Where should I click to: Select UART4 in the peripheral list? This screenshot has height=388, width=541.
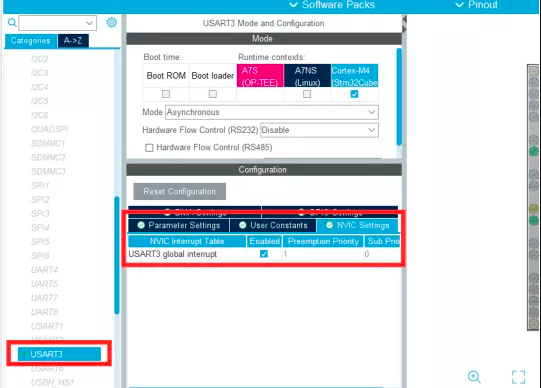[45, 270]
